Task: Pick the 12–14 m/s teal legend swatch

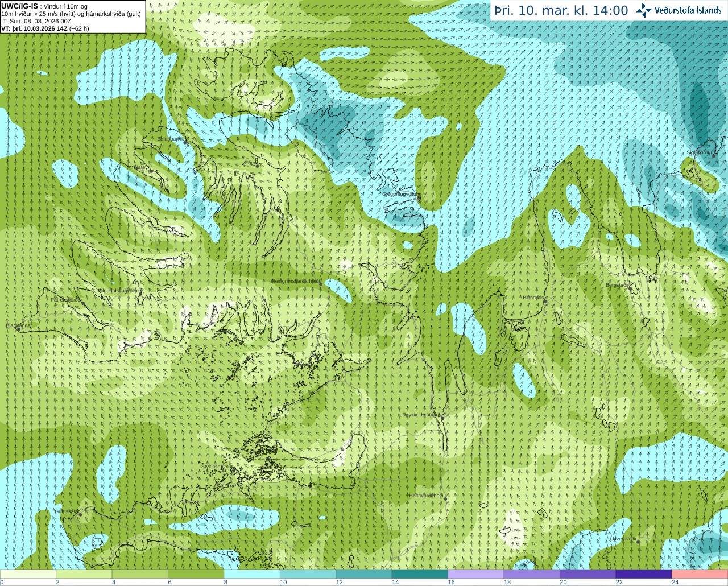Action: tap(364, 574)
